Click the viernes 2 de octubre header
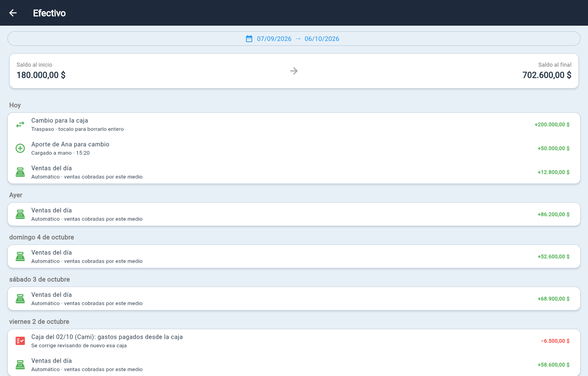The height and width of the screenshot is (376, 588). [39, 322]
